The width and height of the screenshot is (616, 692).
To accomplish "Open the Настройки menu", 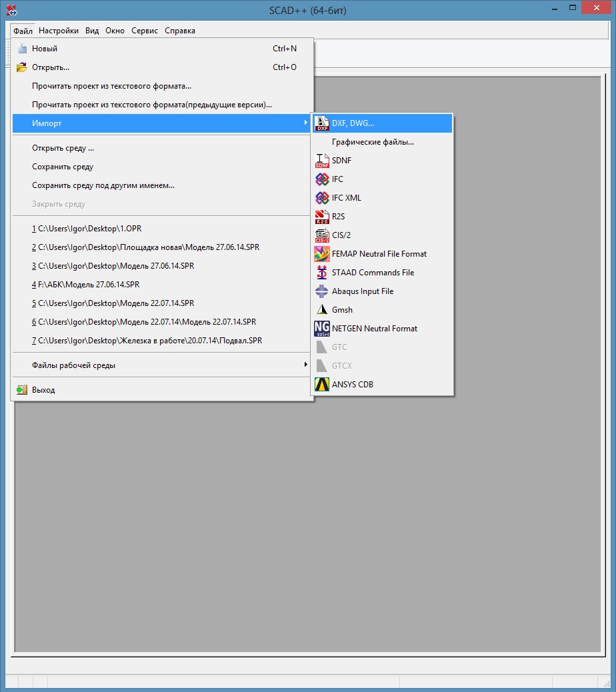I will tap(59, 31).
